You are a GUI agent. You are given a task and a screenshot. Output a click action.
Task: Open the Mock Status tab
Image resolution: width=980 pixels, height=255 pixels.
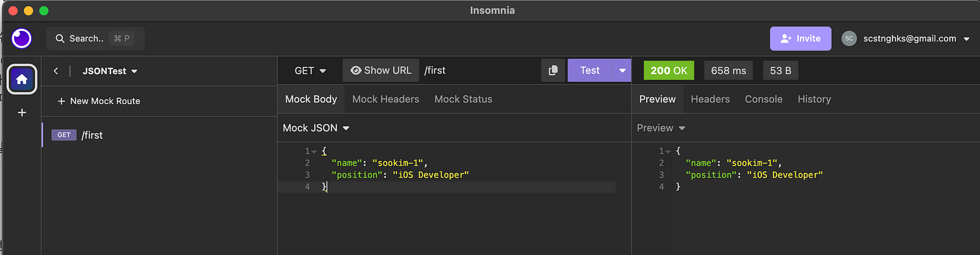tap(463, 99)
